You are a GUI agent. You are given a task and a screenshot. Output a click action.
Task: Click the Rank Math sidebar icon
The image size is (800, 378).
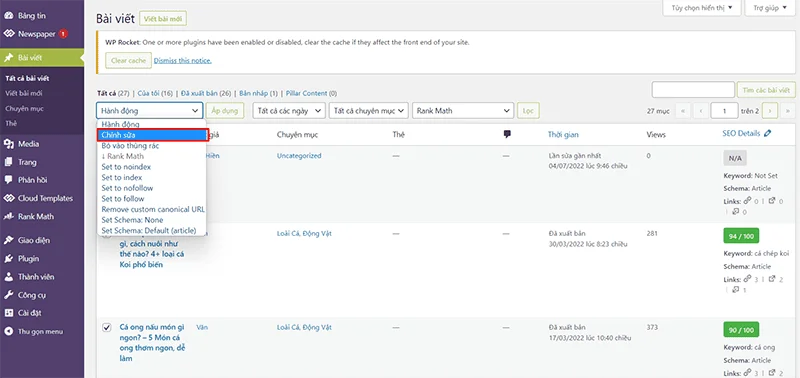tap(8, 216)
